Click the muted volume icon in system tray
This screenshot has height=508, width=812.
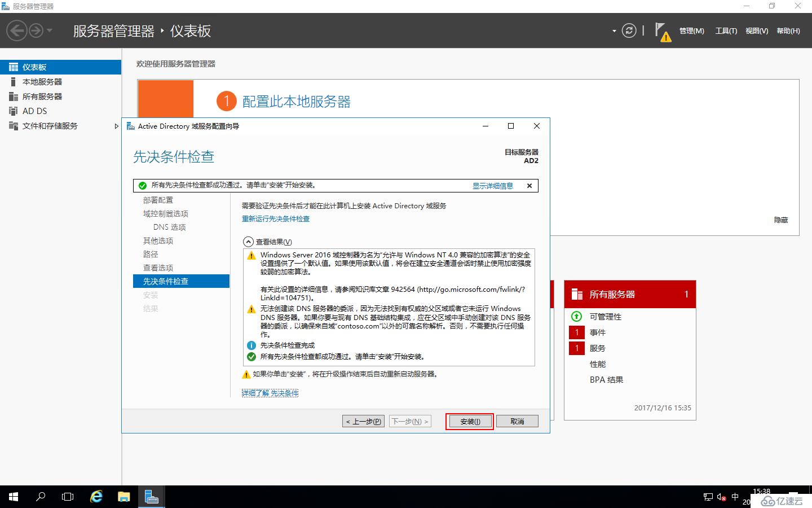point(721,497)
